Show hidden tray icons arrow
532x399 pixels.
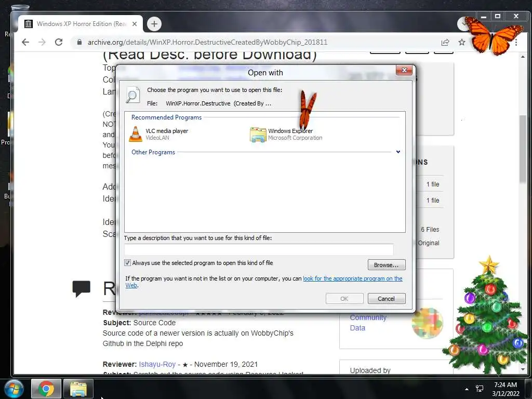click(467, 389)
